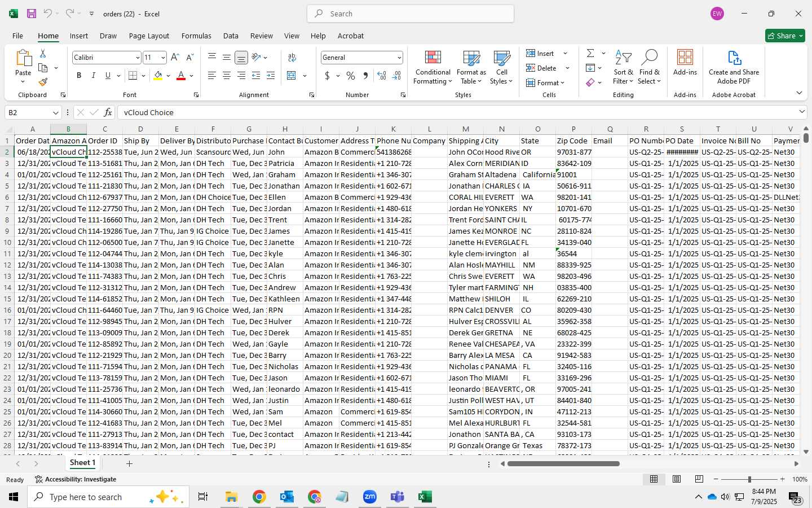Open Outlook from taskbar
Image resolution: width=812 pixels, height=508 pixels.
287,497
